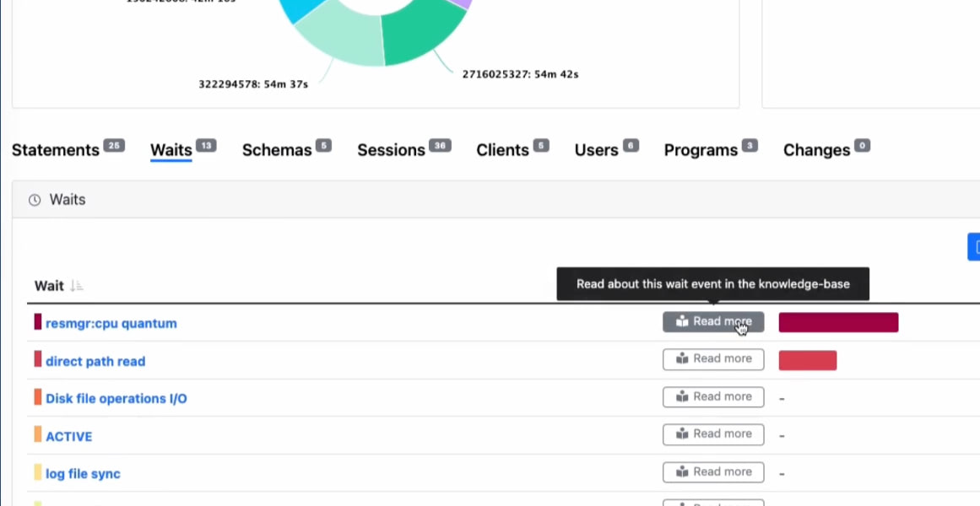Click the sort icon next to Wait header
The width and height of the screenshot is (980, 506).
77,286
